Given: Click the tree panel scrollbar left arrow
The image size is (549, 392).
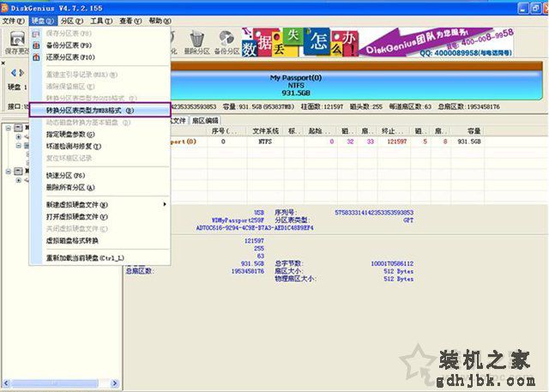Looking at the screenshot, I should click(6, 383).
